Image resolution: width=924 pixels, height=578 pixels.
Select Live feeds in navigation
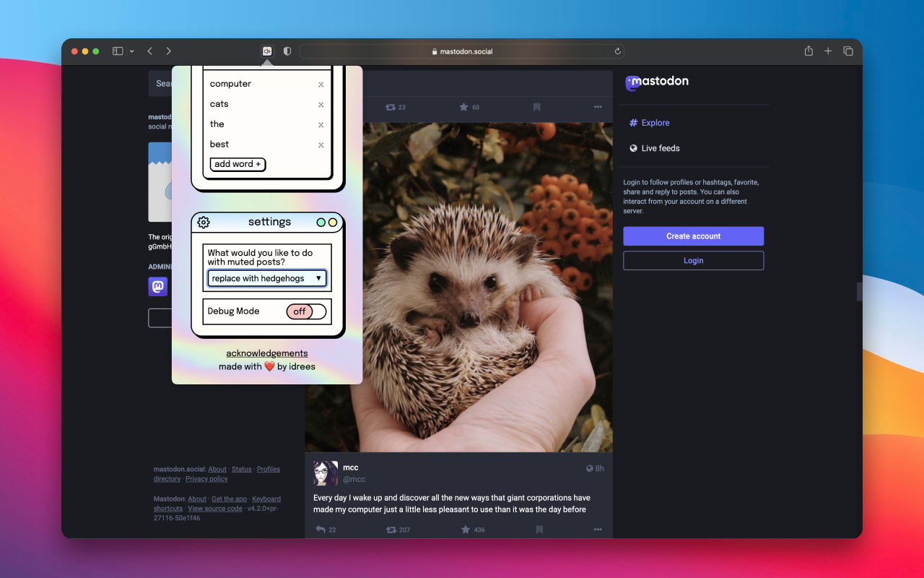point(654,148)
